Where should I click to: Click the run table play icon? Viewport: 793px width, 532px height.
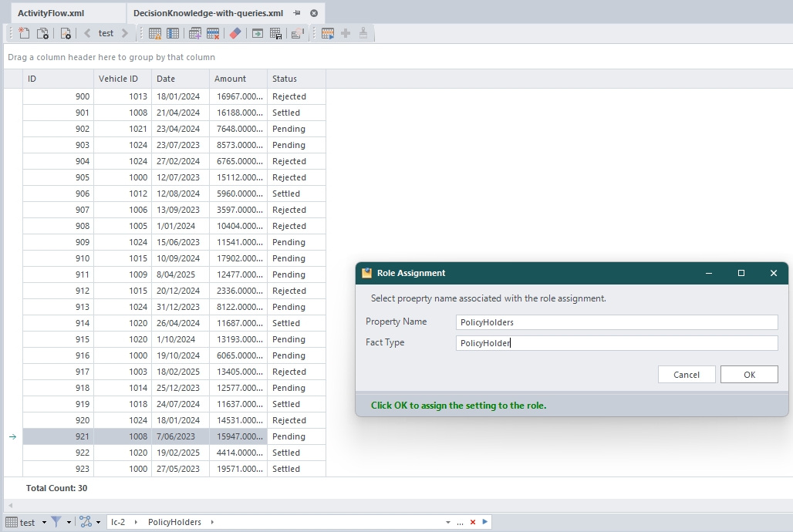(327, 33)
